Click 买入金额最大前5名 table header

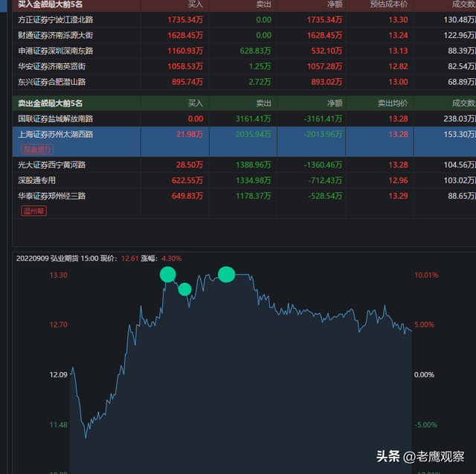coord(50,4)
